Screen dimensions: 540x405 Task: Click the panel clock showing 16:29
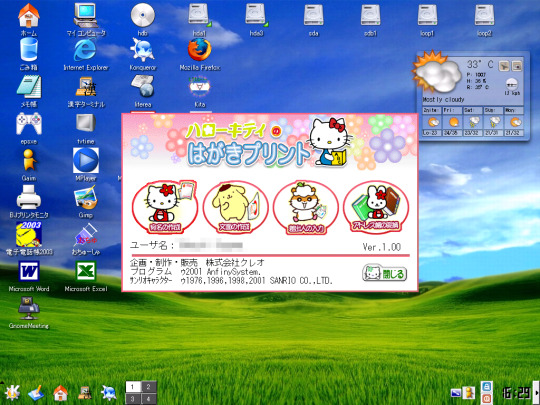[516, 393]
